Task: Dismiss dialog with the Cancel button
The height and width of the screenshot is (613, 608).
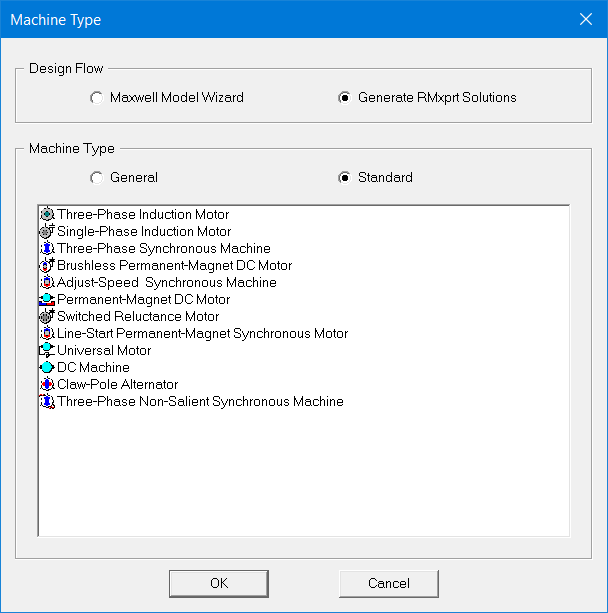Action: pyautogui.click(x=389, y=583)
